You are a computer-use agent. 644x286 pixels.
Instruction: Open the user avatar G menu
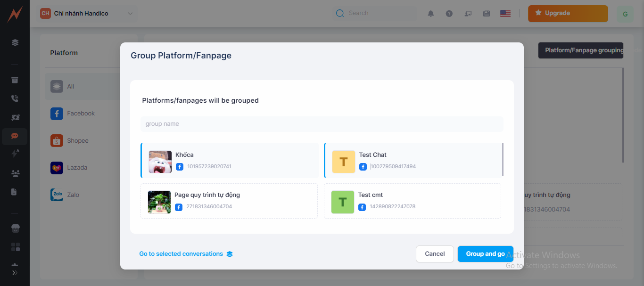tap(625, 14)
